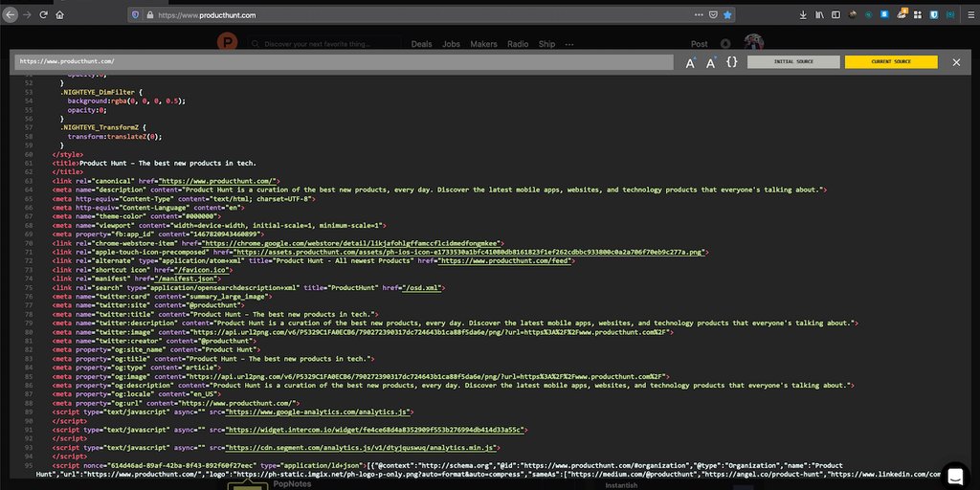Screen dimensions: 980x490
Task: Click the padlock site security icon
Action: point(149,14)
